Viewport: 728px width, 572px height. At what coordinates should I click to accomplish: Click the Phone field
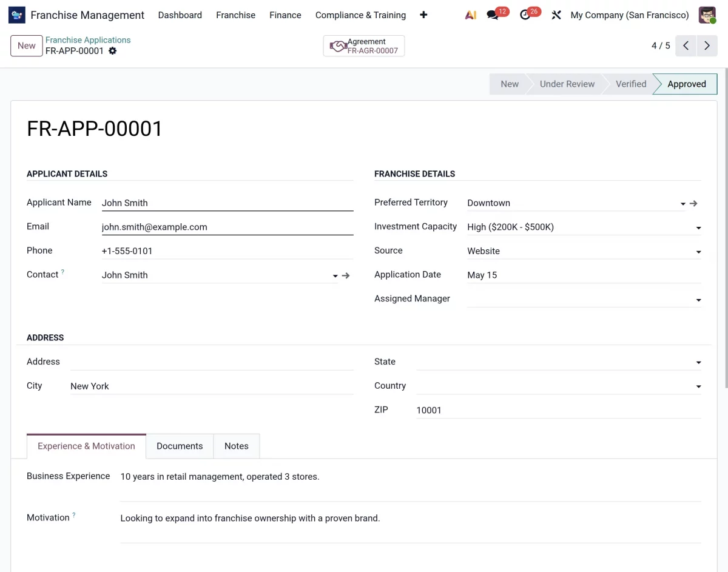[227, 251]
